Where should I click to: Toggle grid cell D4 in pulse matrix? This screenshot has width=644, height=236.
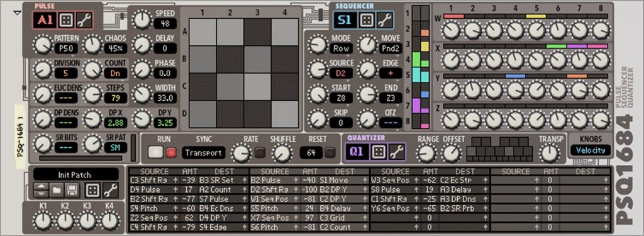(285, 114)
